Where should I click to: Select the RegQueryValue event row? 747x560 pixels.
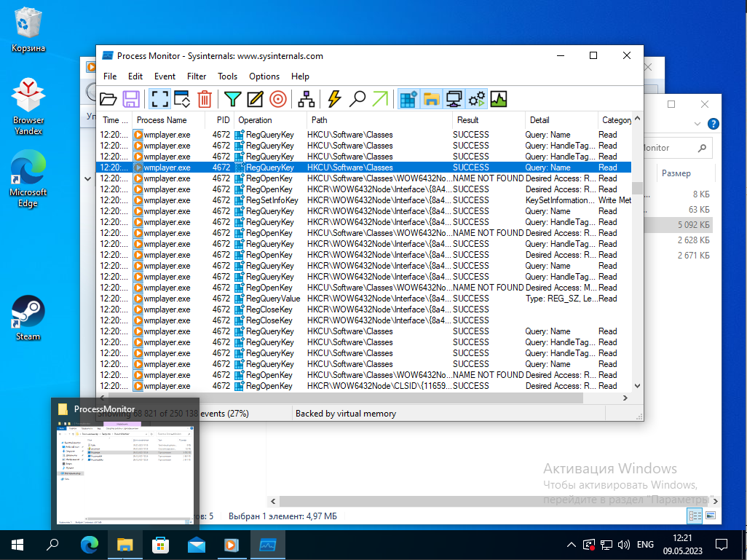pos(365,299)
